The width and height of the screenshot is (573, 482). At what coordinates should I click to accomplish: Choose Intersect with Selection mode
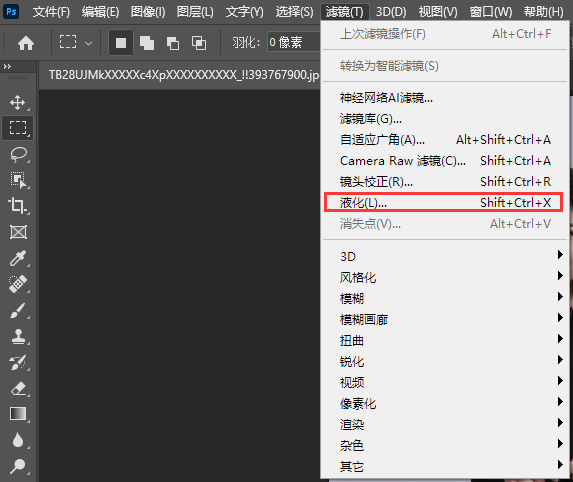coord(199,43)
